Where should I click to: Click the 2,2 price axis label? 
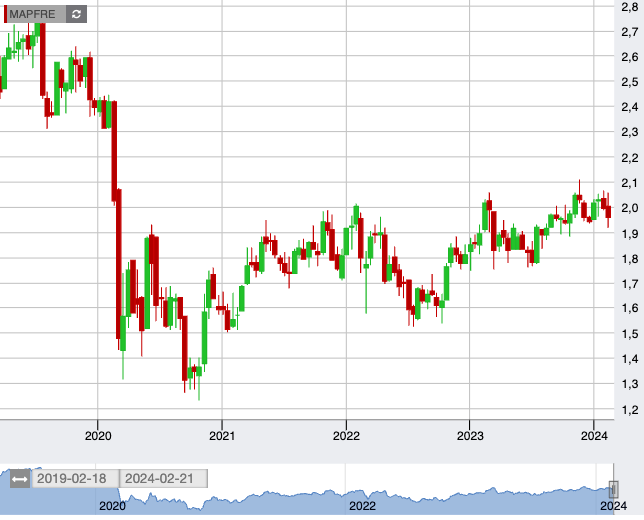[630, 158]
